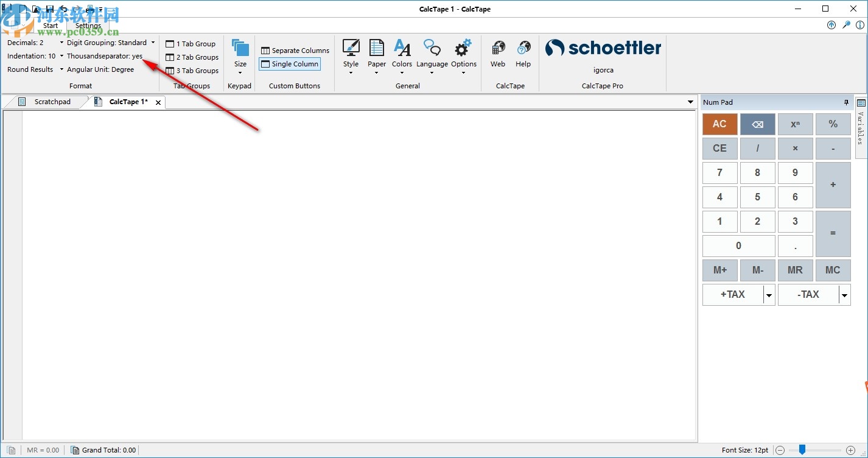Open the Keypad Size menu
Screen dimensions: 868x458
point(240,55)
